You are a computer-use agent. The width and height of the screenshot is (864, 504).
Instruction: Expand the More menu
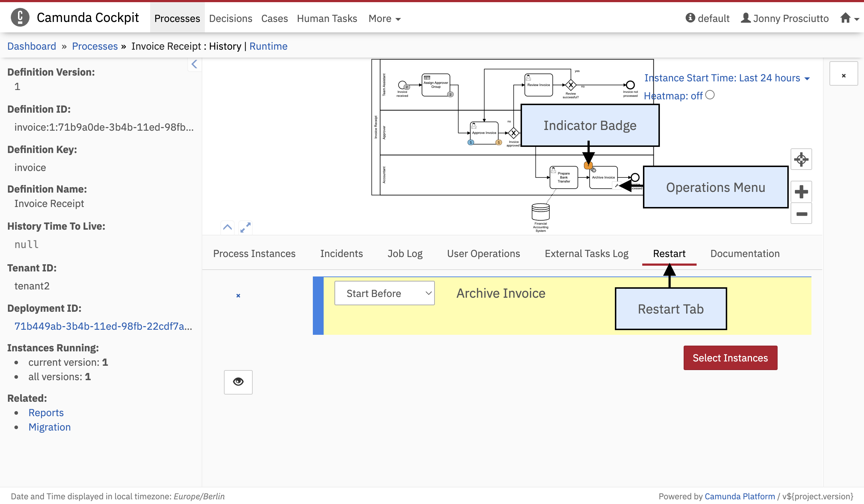coord(384,18)
